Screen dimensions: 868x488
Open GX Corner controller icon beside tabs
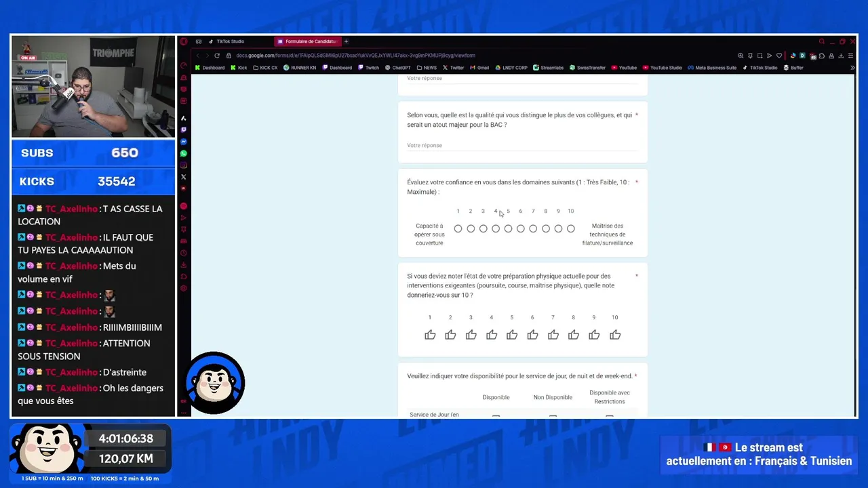(x=199, y=41)
